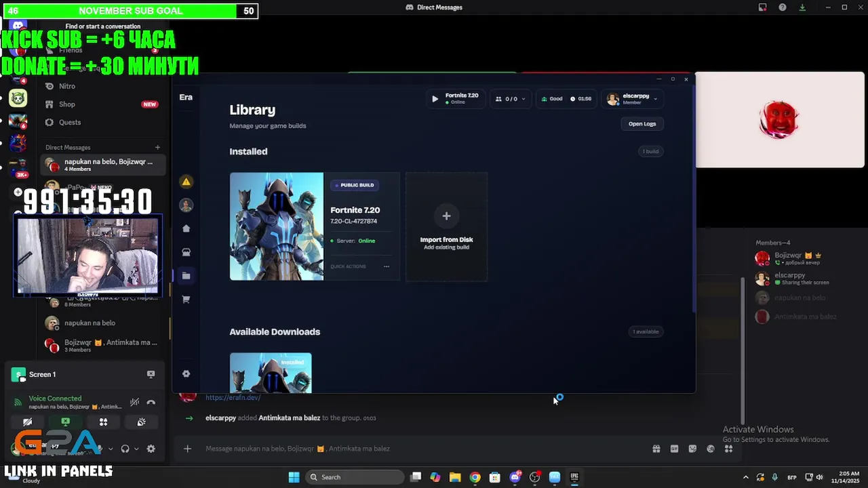Open the emoji picker in message bar
The image size is (868, 488).
coord(711,449)
